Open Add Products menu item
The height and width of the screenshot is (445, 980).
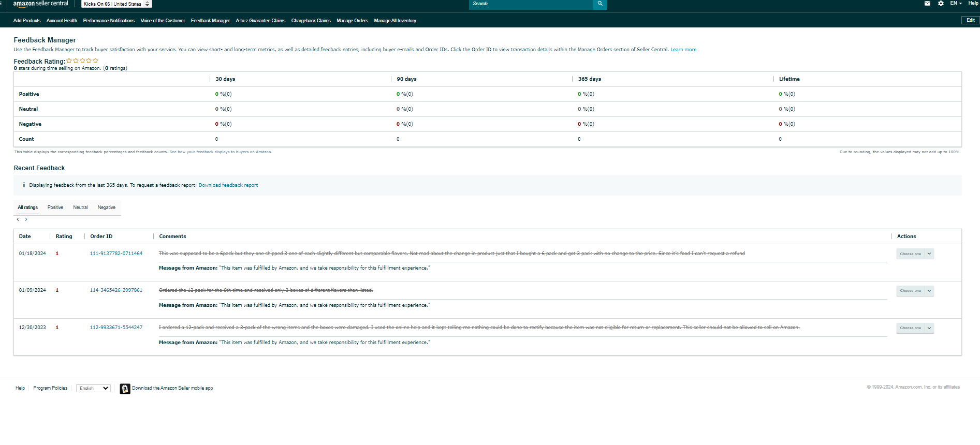(27, 21)
